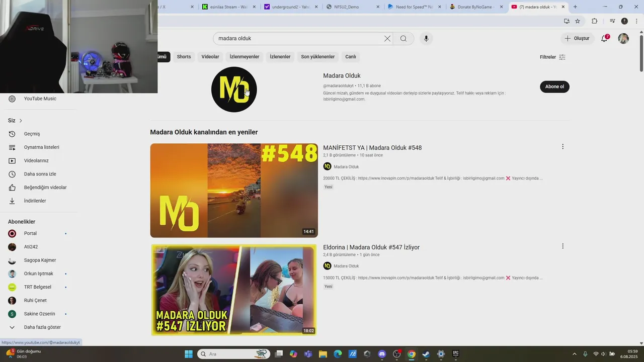Open Discord from the taskbar

pos(382,354)
